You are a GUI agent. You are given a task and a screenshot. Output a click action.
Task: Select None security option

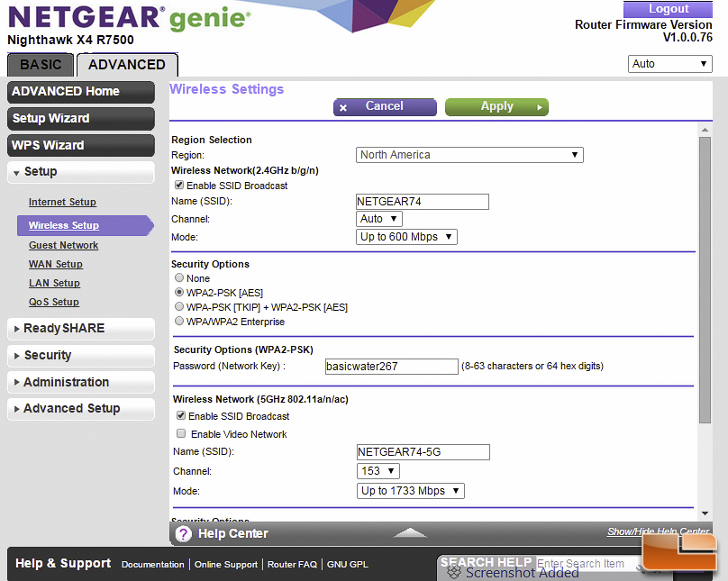pos(179,277)
